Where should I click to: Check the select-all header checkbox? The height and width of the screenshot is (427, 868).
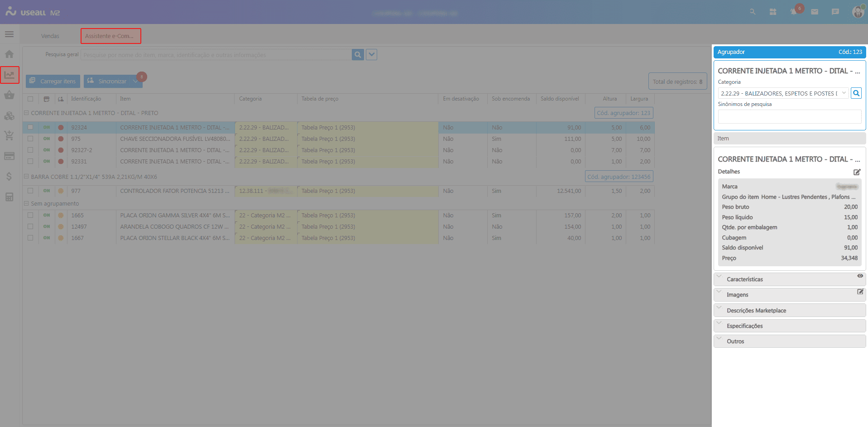tap(30, 99)
